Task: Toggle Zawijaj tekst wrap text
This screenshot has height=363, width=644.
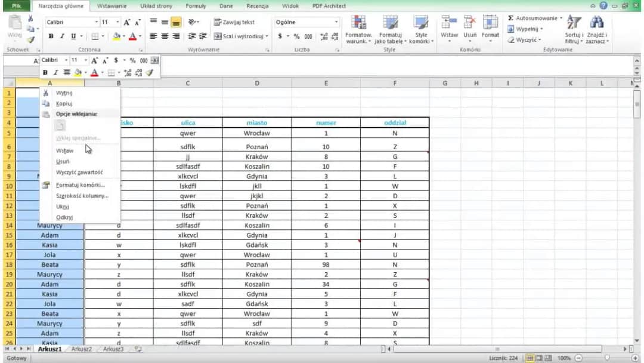Action: point(234,22)
